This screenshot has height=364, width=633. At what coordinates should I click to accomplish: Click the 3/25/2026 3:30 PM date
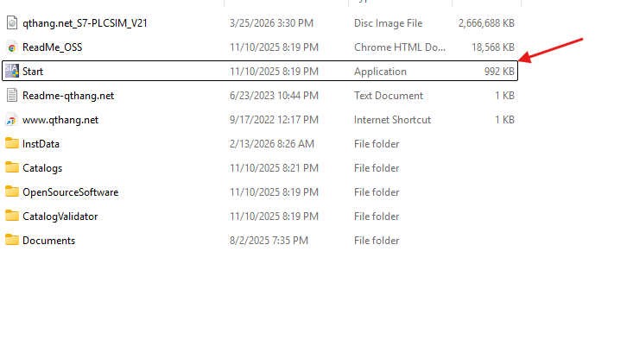click(272, 23)
